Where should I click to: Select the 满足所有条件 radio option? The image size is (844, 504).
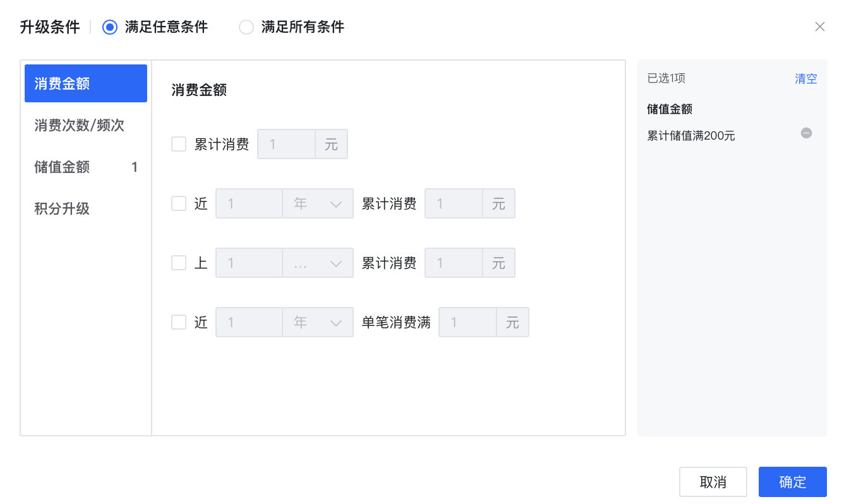pos(246,27)
